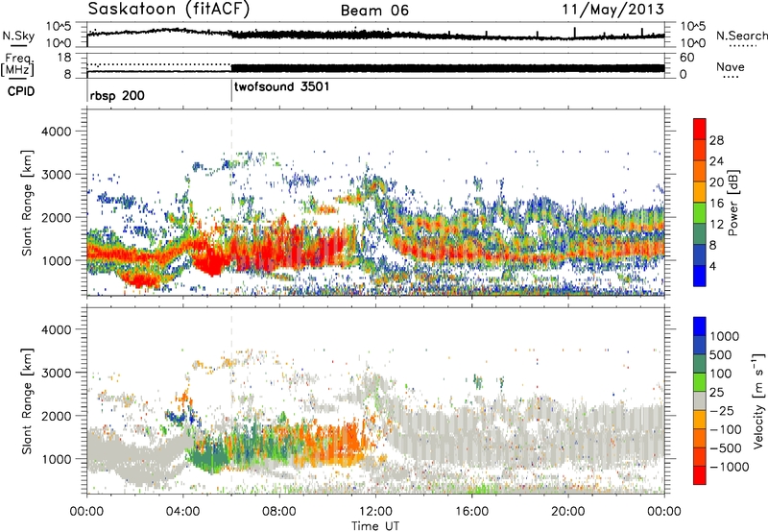Click the 'Nave' legend label

pos(731,67)
